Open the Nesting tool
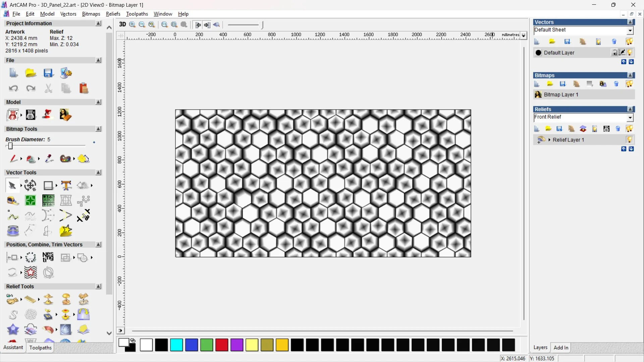 (x=48, y=257)
